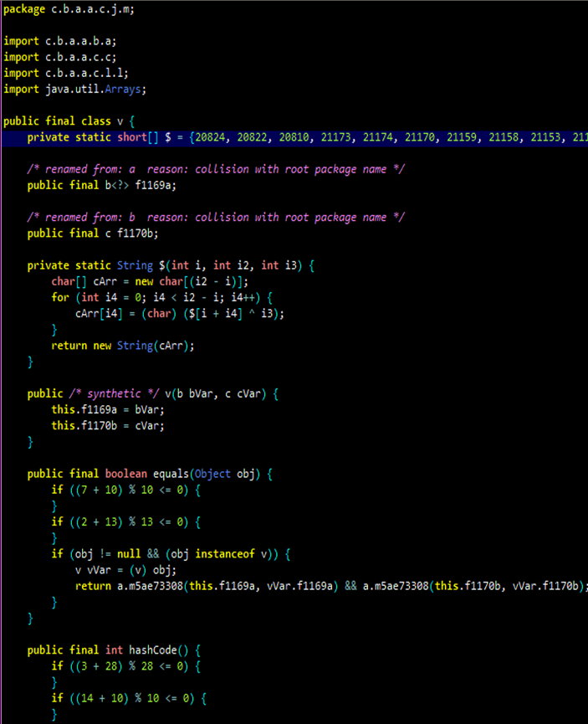Viewport: 588px width, 724px height.
Task: Click the 'renamed from: b' comment
Action: coord(216,218)
